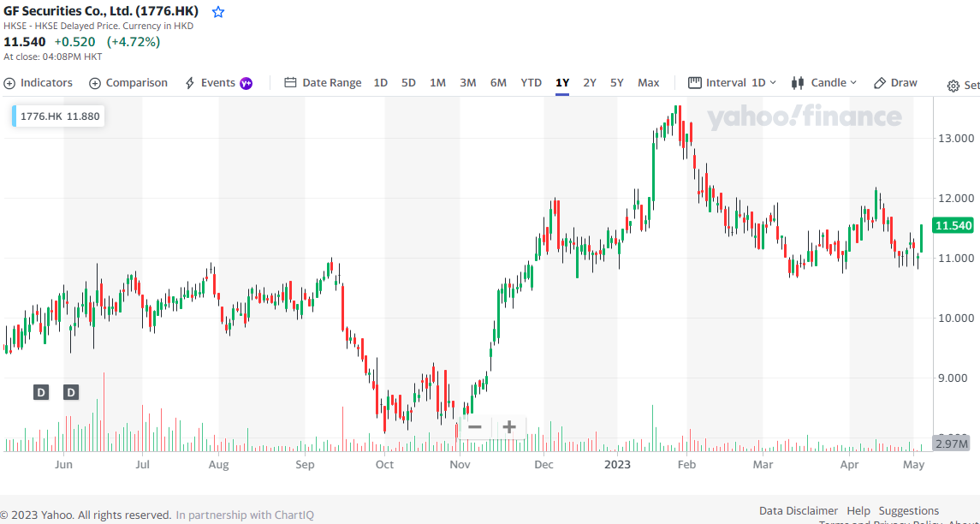
Task: Click the 11.540 current price label
Action: (x=953, y=226)
